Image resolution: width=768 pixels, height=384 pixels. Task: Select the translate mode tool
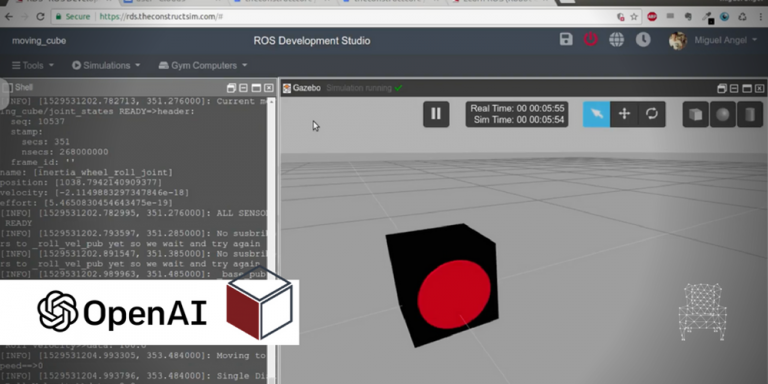pyautogui.click(x=624, y=114)
